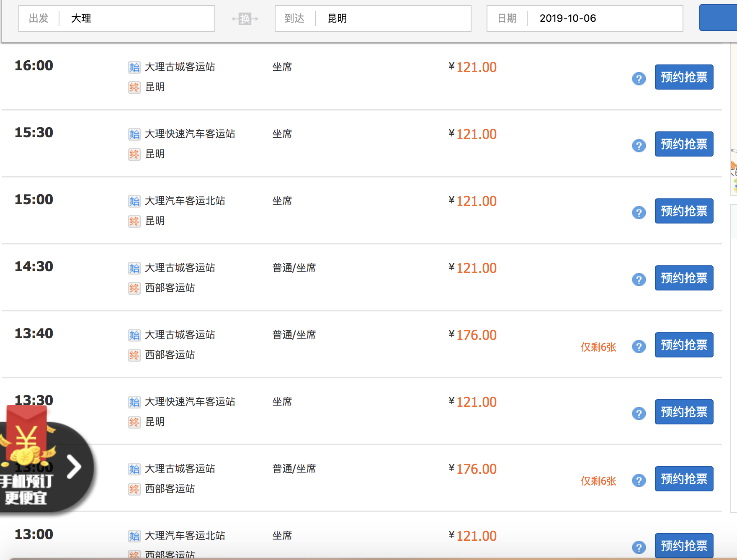
Task: Click 始 start-station icon in 14:30 row
Action: tap(134, 268)
